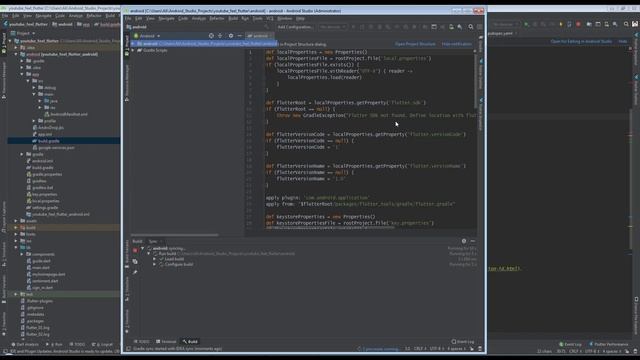The height and width of the screenshot is (360, 640).
Task: Click Hide notification link
Action: [x=457, y=44]
